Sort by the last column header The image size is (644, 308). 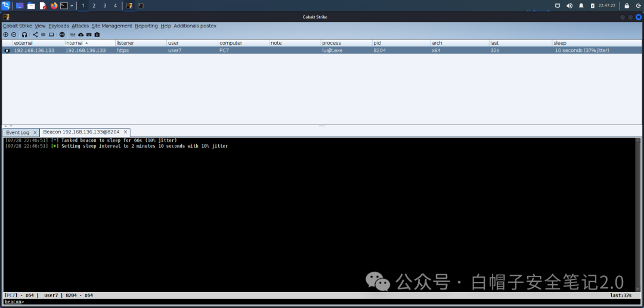pyautogui.click(x=521, y=43)
